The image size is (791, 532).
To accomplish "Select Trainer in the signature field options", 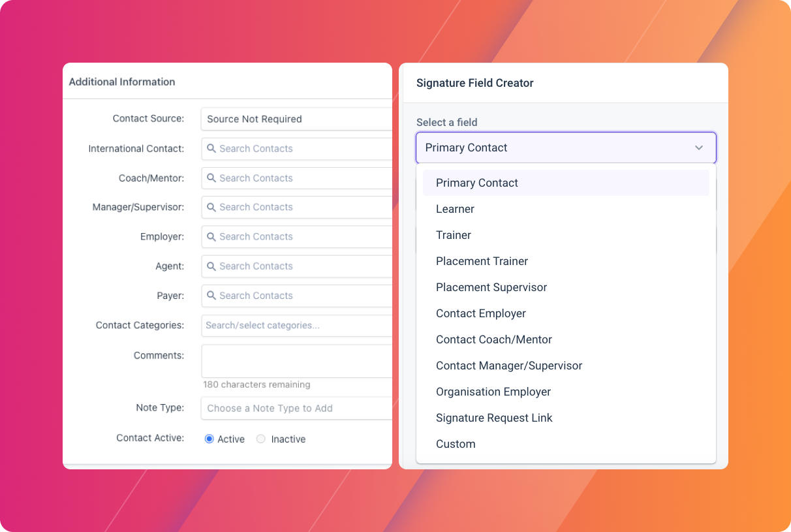I will (x=453, y=235).
